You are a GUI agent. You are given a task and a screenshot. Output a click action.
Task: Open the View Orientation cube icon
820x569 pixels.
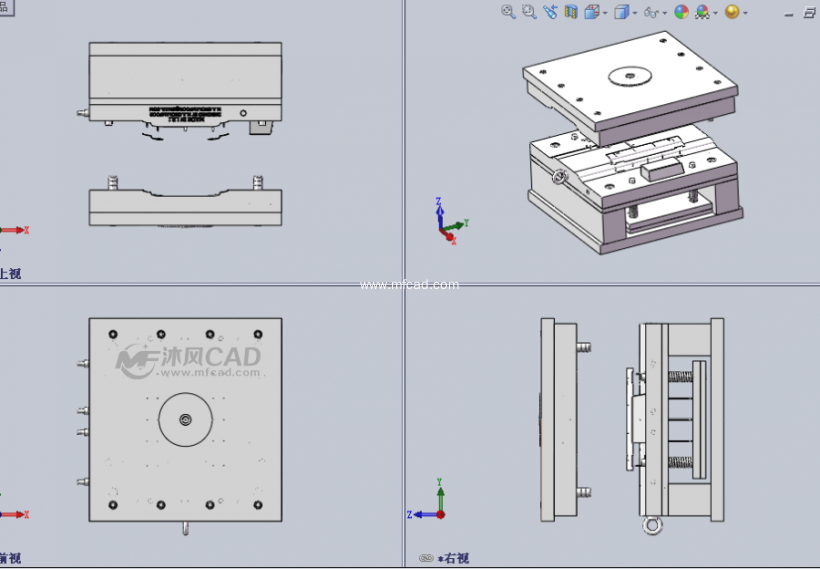pyautogui.click(x=592, y=12)
